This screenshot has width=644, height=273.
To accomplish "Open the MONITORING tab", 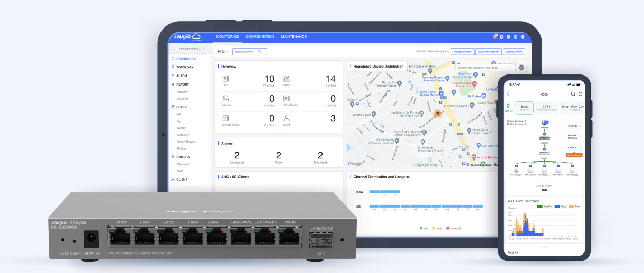I will (227, 37).
